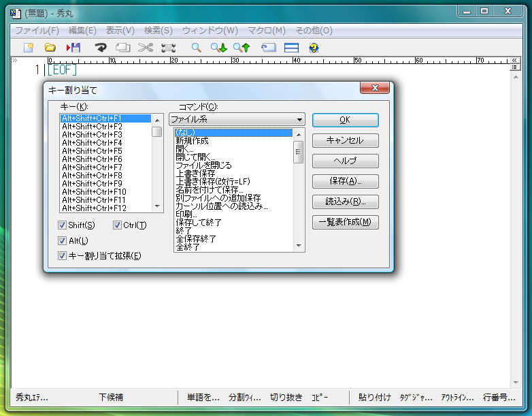
Task: Select 閉じて開く... in command list
Action: [233, 157]
